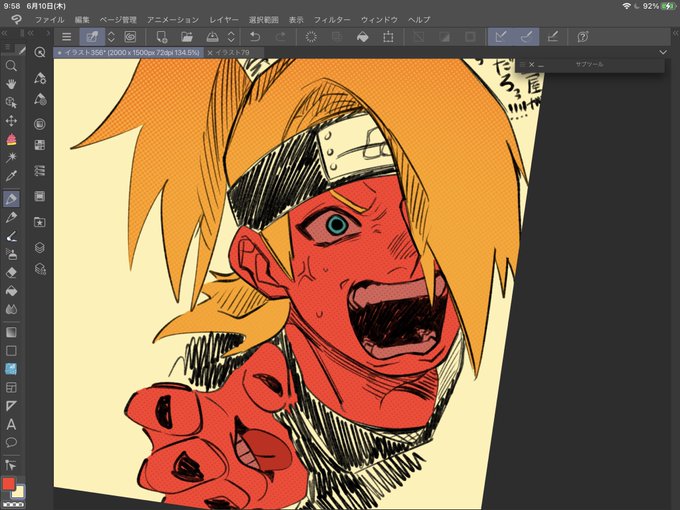Open the ウィンドウ menu
The width and height of the screenshot is (680, 510).
pyautogui.click(x=379, y=20)
